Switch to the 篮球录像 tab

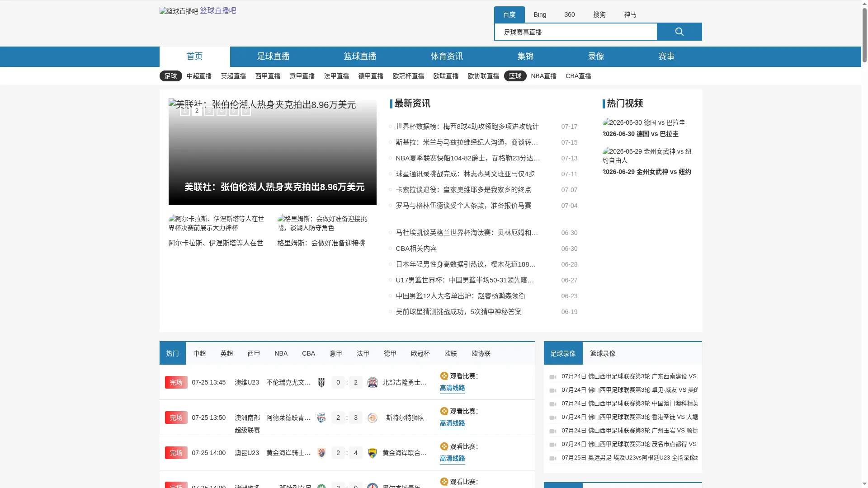603,353
